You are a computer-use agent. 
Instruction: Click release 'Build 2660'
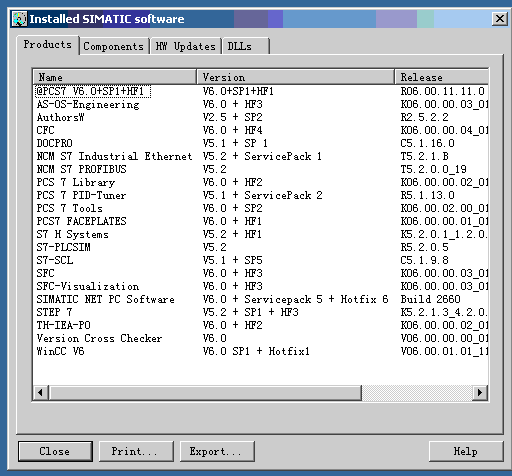(x=430, y=299)
